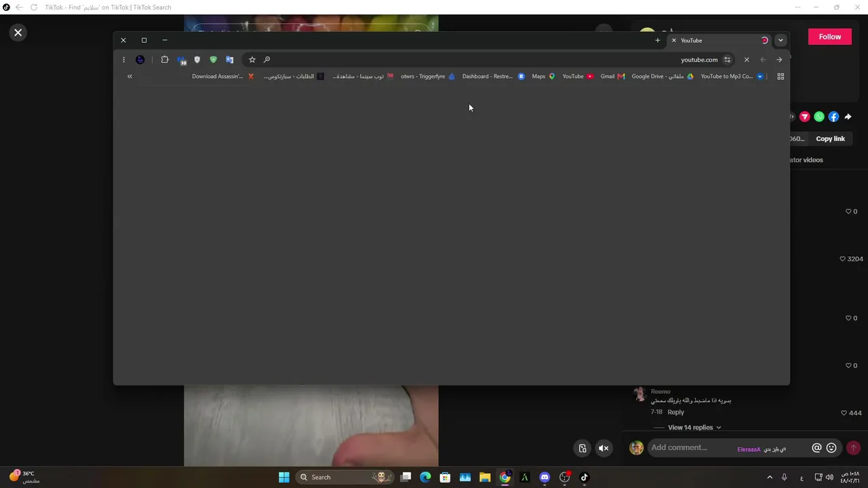Follow the TikTok creator
Image resolution: width=868 pixels, height=488 pixels.
[x=829, y=37]
